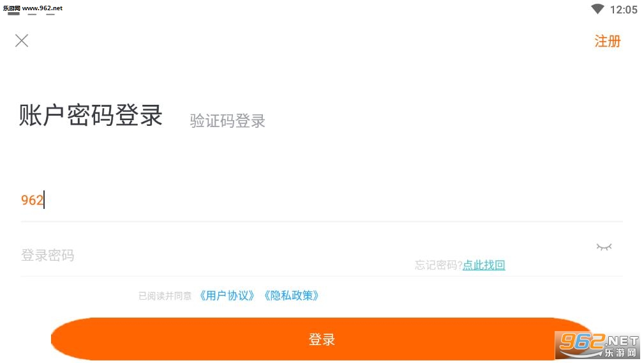Switch to the 验证码登录 tab
This screenshot has height=363, width=644.
[x=227, y=121]
